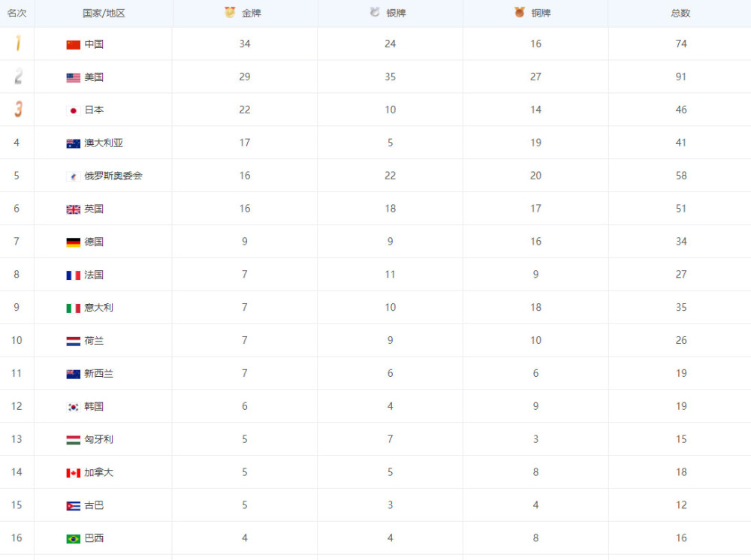The image size is (751, 560).
Task: Click USA's bronze count 27
Action: (x=536, y=77)
